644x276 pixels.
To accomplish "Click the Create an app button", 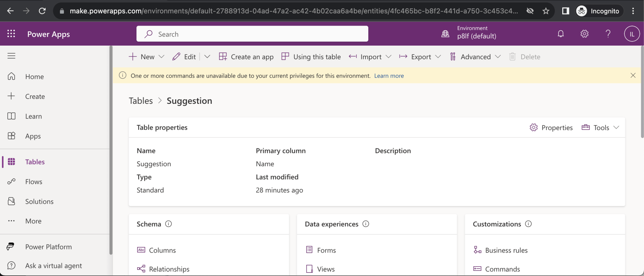I will pos(246,57).
